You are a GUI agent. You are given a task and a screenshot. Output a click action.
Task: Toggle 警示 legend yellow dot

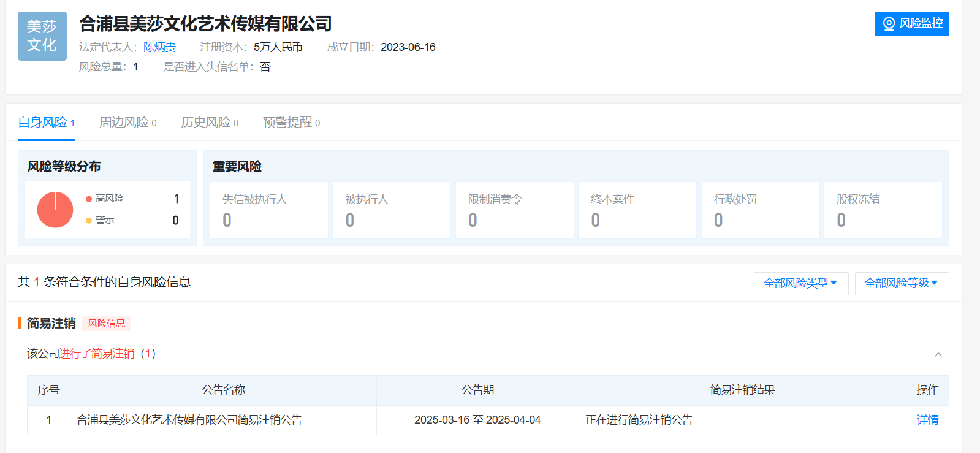point(89,220)
